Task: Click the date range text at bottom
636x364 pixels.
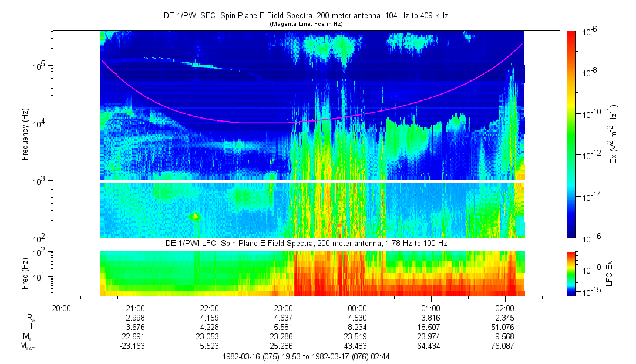Action: coord(305,356)
